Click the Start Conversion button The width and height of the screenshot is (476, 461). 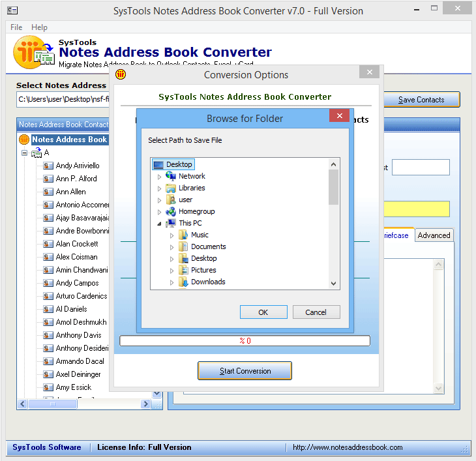[x=245, y=371]
